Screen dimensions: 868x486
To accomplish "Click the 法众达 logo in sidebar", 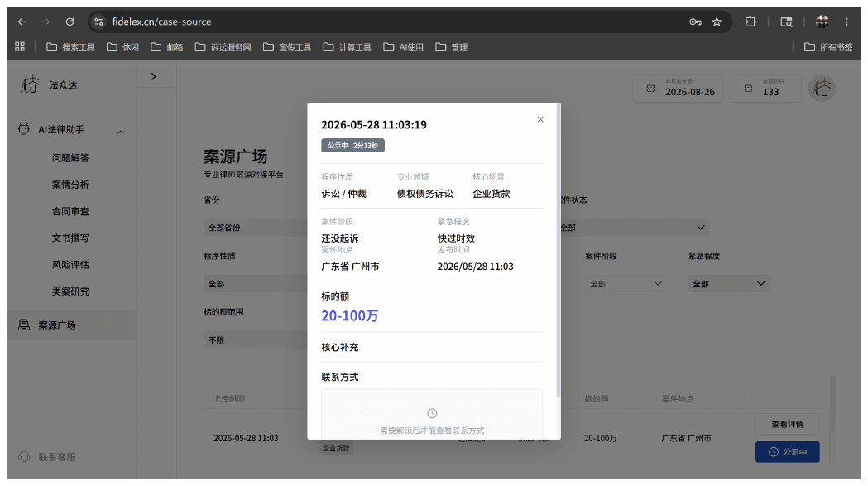I will tap(30, 84).
